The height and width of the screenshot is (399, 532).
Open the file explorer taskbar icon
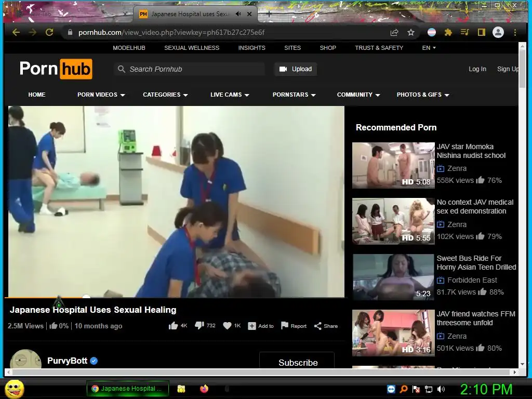(181, 389)
